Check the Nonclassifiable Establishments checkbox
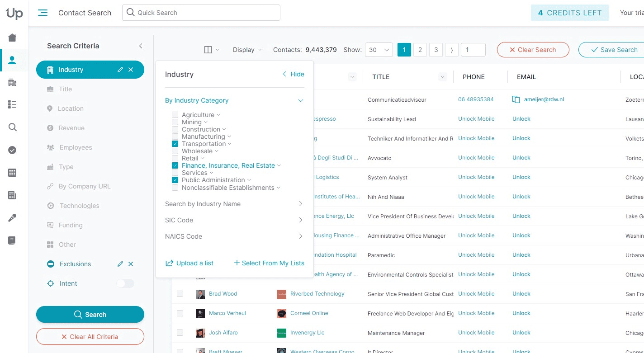This screenshot has height=353, width=644. pyautogui.click(x=175, y=188)
